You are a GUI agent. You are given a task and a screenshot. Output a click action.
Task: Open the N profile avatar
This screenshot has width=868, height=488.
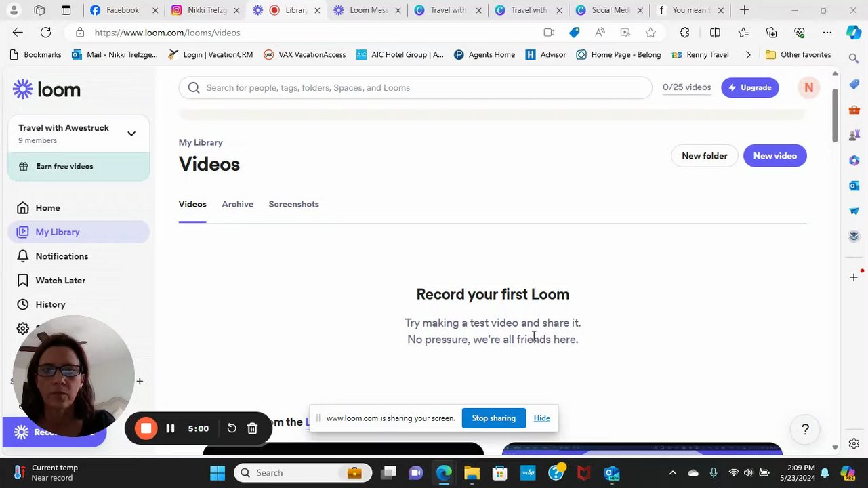coord(808,87)
